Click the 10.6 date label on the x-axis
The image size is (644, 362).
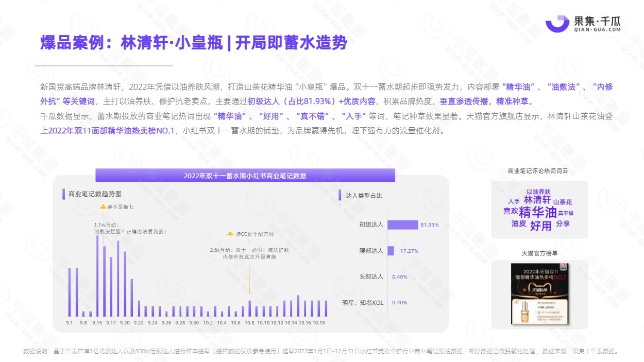click(x=236, y=323)
